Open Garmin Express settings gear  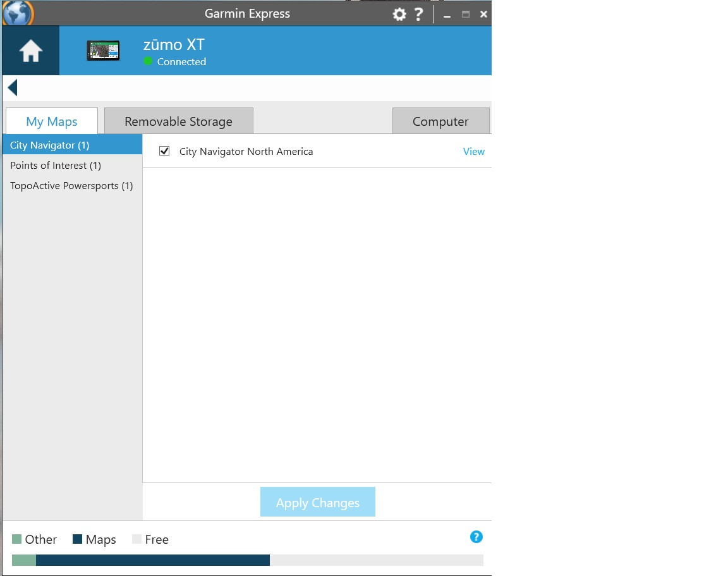[399, 15]
